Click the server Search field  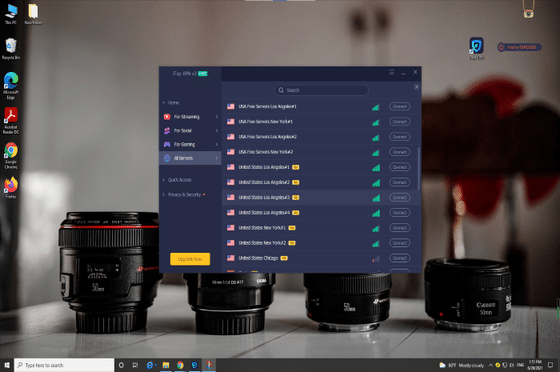pos(321,90)
